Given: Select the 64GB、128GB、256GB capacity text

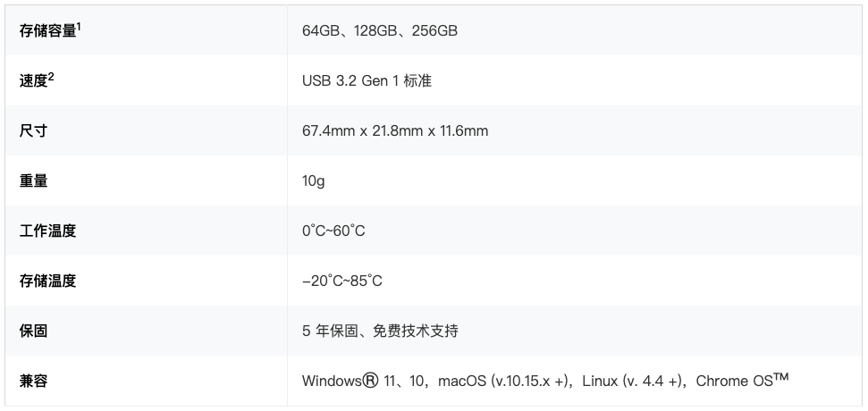Looking at the screenshot, I should [x=380, y=31].
